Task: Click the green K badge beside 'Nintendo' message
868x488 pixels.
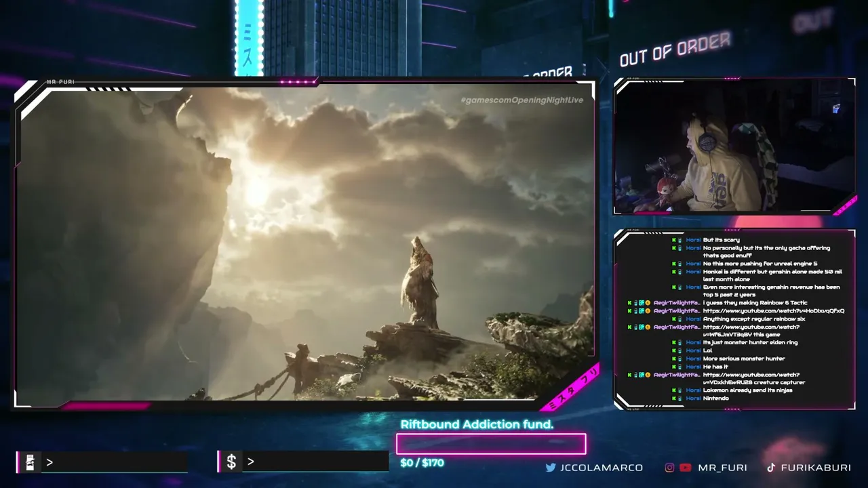Action: point(673,399)
